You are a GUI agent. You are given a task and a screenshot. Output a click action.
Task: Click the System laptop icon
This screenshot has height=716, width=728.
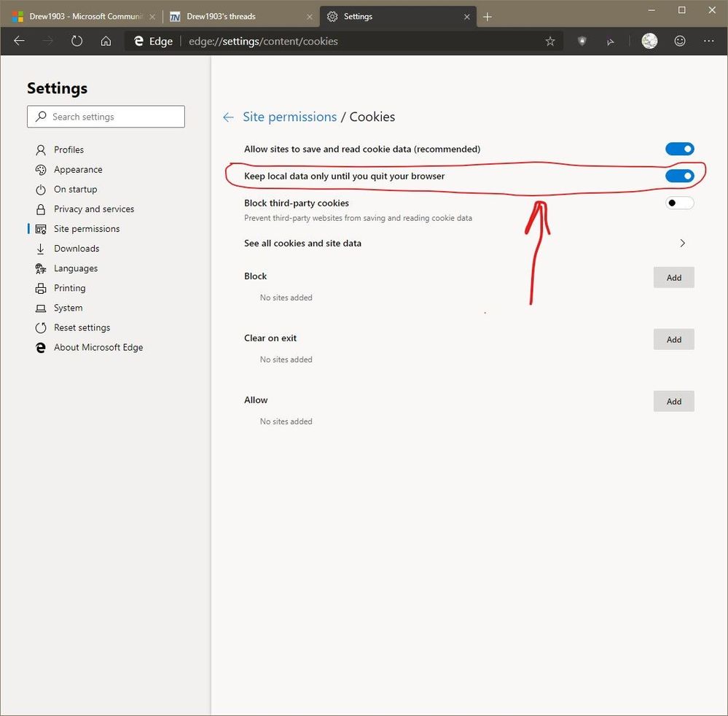tap(41, 308)
